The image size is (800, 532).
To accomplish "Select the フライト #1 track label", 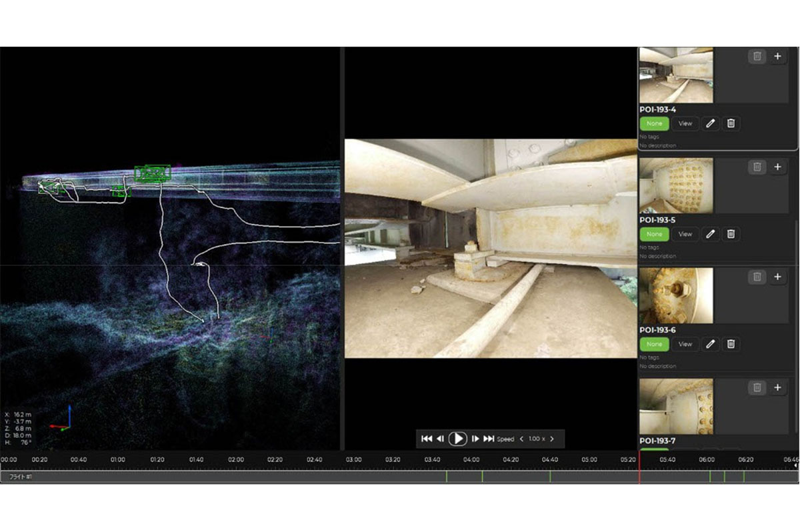I will (20, 477).
